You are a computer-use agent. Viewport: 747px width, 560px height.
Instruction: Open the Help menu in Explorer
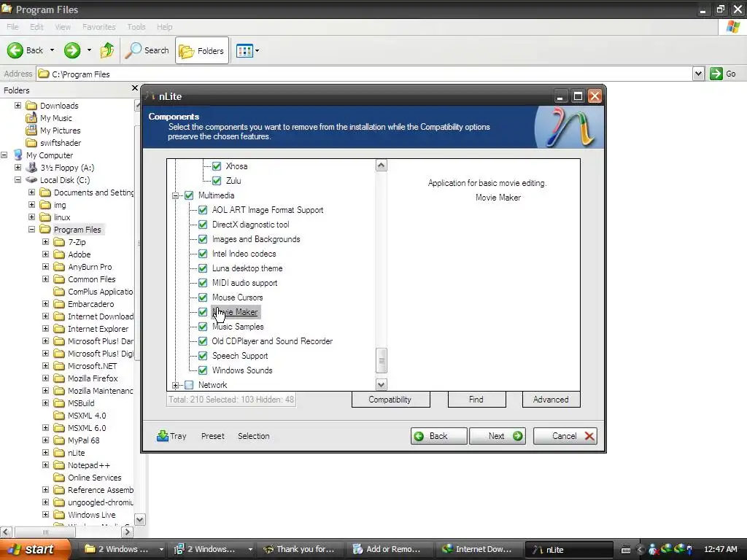pyautogui.click(x=164, y=27)
